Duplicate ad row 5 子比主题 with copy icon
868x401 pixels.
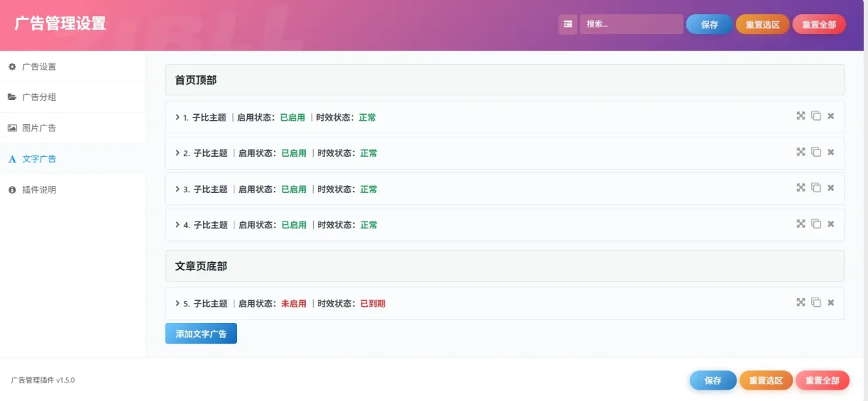click(816, 302)
